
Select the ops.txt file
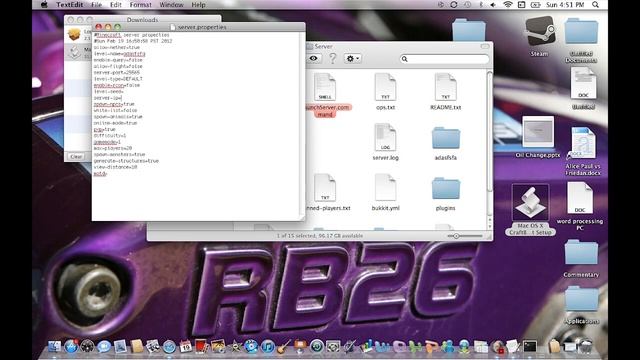tap(385, 91)
